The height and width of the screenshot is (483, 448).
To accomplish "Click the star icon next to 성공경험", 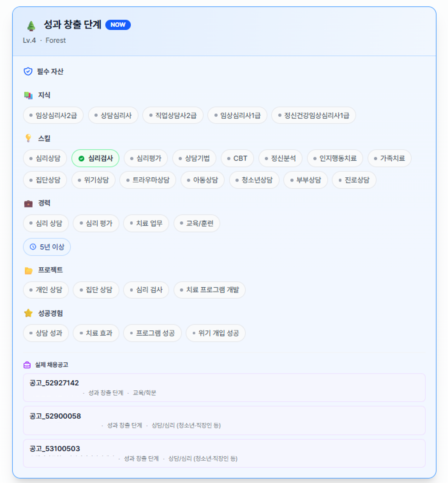I will (x=28, y=313).
